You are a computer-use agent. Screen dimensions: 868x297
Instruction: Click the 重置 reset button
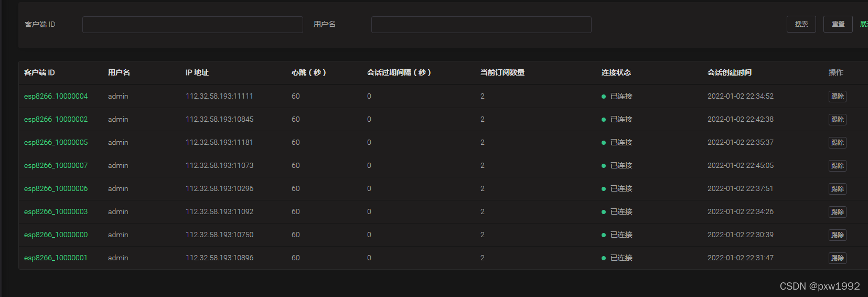pos(838,24)
